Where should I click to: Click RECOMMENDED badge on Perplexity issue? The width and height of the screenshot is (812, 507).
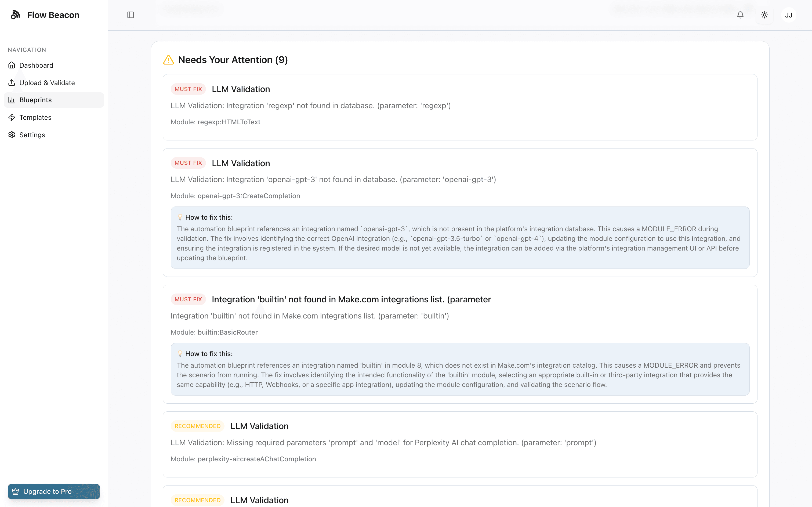click(197, 426)
